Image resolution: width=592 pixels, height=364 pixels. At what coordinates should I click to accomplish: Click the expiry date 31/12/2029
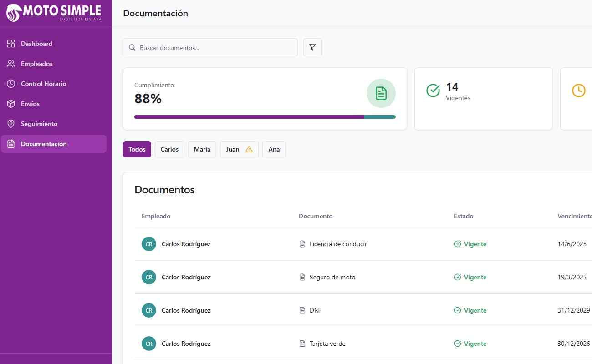click(574, 310)
